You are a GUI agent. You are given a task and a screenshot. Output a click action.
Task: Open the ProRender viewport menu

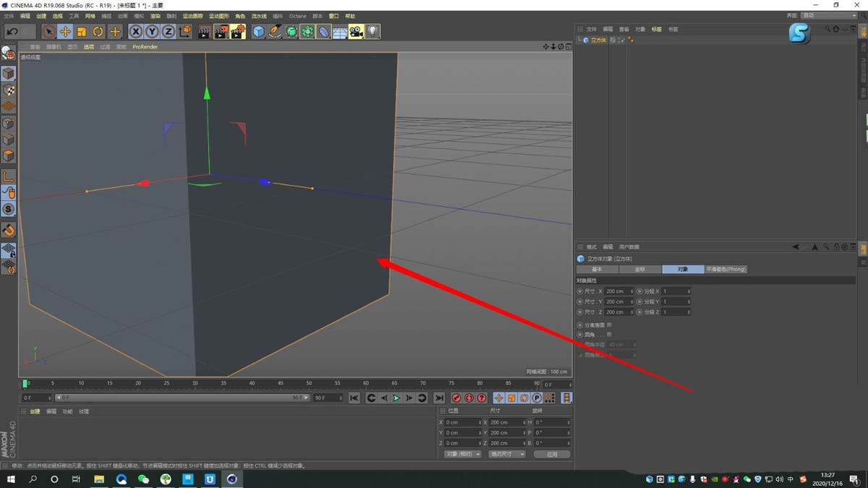[145, 47]
